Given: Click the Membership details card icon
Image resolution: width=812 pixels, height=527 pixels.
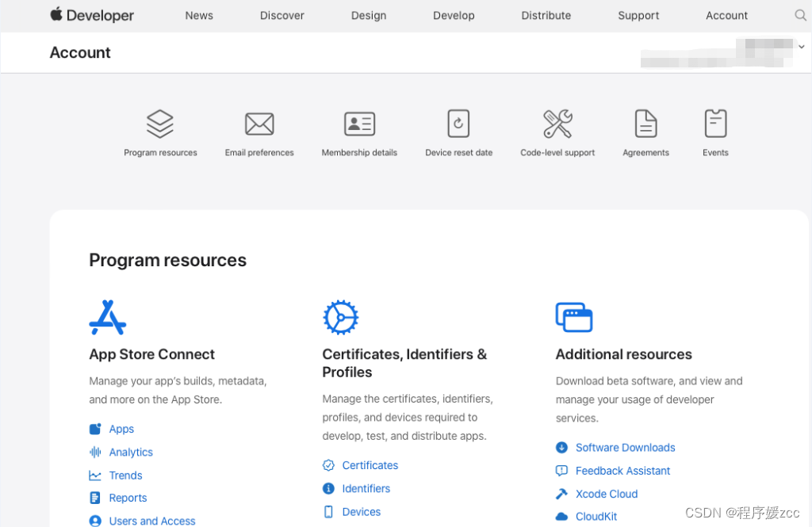Looking at the screenshot, I should [x=359, y=124].
